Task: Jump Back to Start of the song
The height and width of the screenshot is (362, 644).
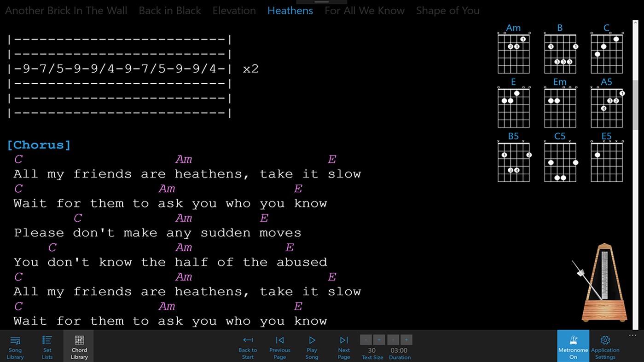Action: tap(248, 346)
